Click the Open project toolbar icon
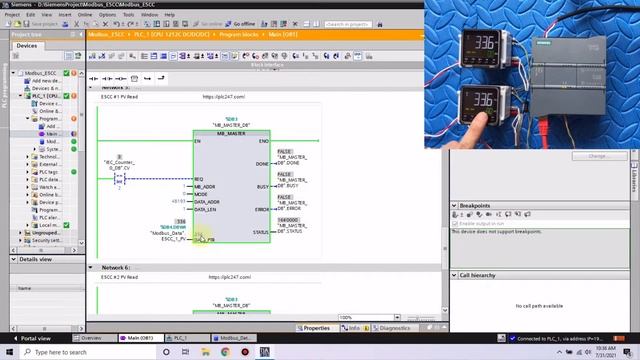Screen dimensions: 640x360 [x=17, y=24]
